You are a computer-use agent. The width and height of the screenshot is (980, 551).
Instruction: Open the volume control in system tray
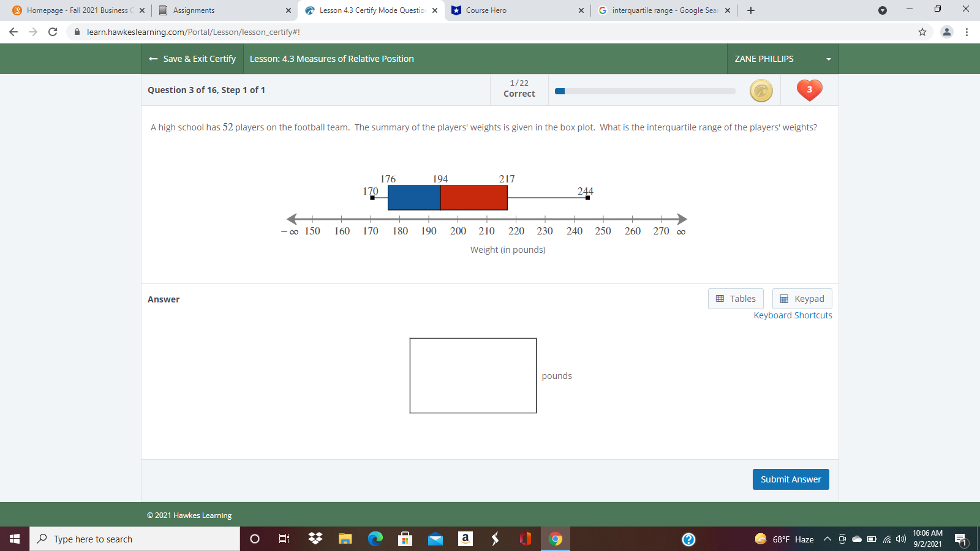(900, 539)
